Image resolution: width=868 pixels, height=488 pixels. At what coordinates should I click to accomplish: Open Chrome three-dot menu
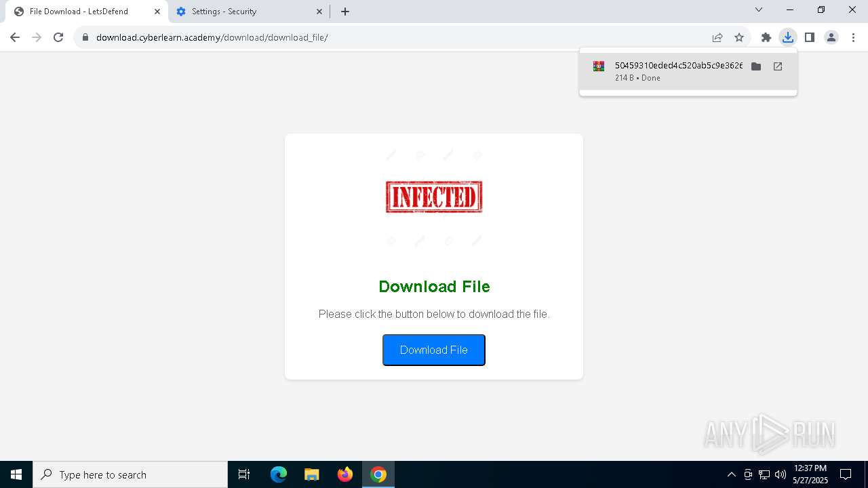point(853,37)
